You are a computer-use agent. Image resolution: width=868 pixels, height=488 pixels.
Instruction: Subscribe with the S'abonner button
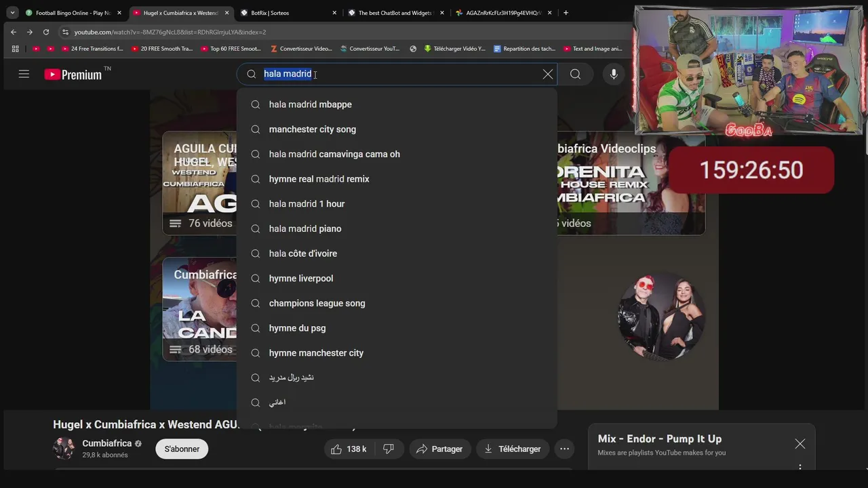click(x=182, y=449)
